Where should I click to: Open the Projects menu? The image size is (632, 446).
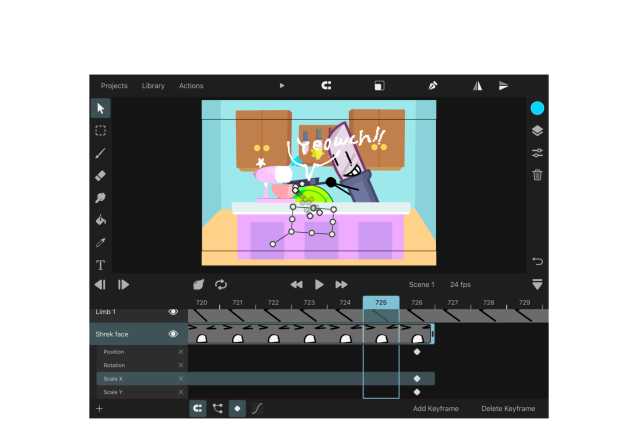tap(114, 86)
